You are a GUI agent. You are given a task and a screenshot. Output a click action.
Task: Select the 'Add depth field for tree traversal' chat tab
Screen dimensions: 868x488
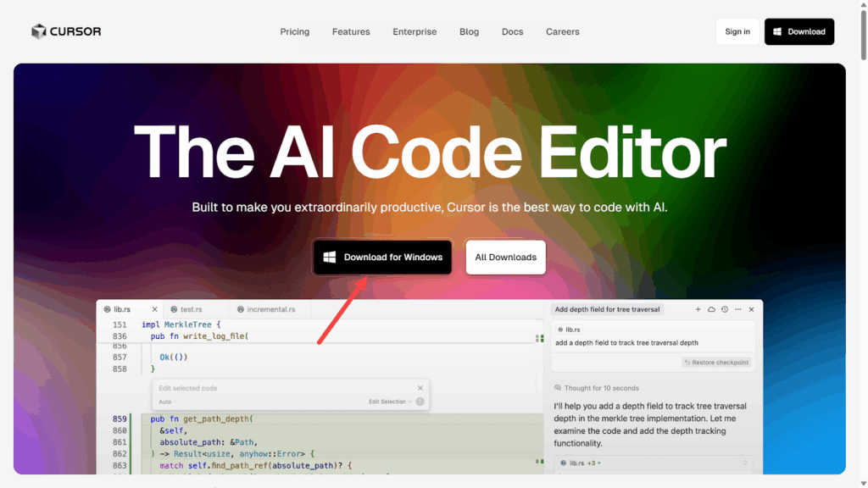point(607,309)
